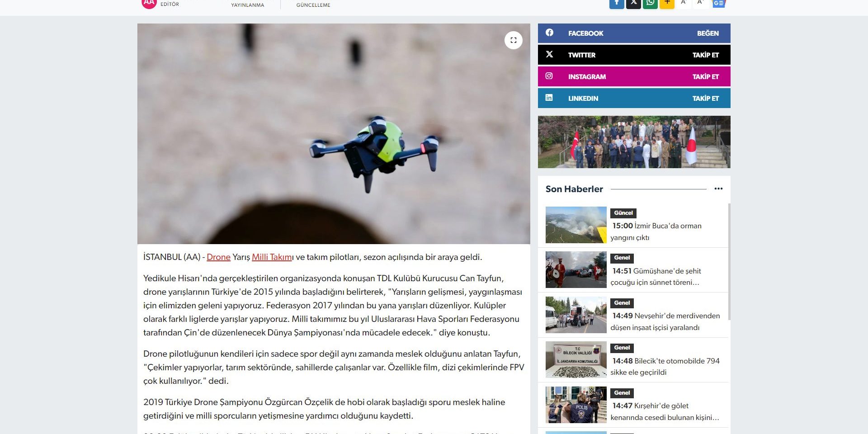Click the AA logo in header

[149, 3]
